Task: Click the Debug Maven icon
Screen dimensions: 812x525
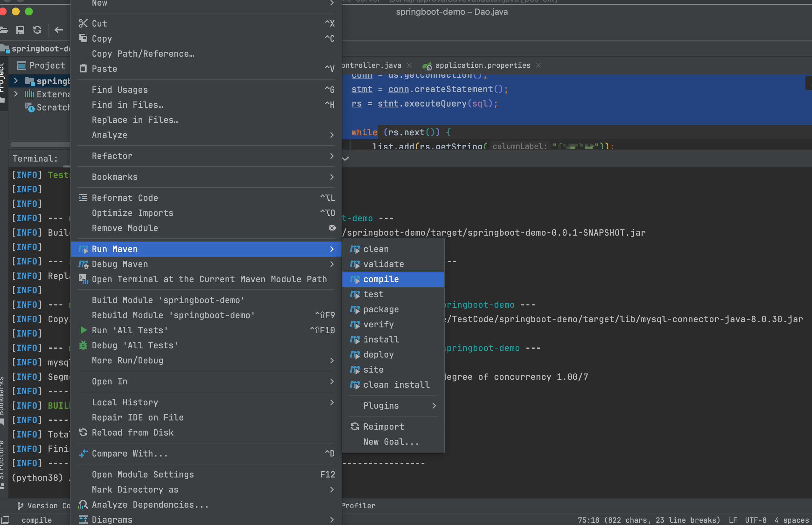Action: point(83,264)
